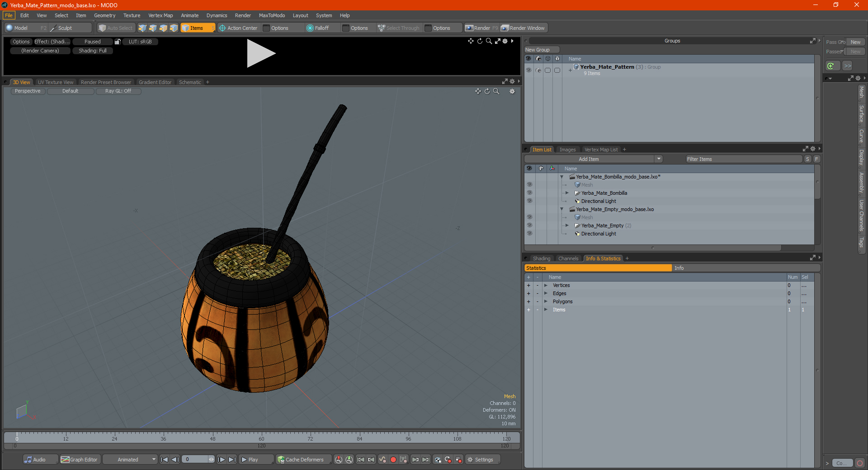This screenshot has width=868, height=470.
Task: Select the Materials selection mode cube icon
Action: tap(174, 28)
